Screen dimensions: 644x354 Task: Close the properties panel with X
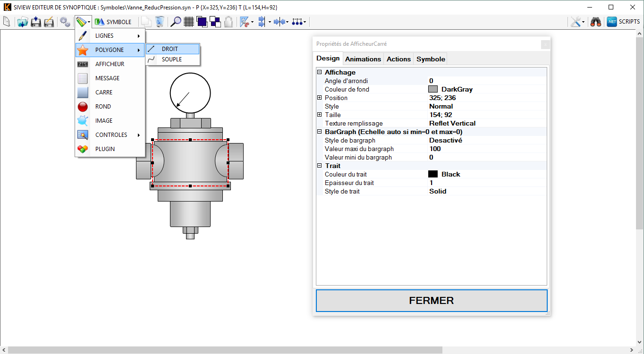pos(545,44)
